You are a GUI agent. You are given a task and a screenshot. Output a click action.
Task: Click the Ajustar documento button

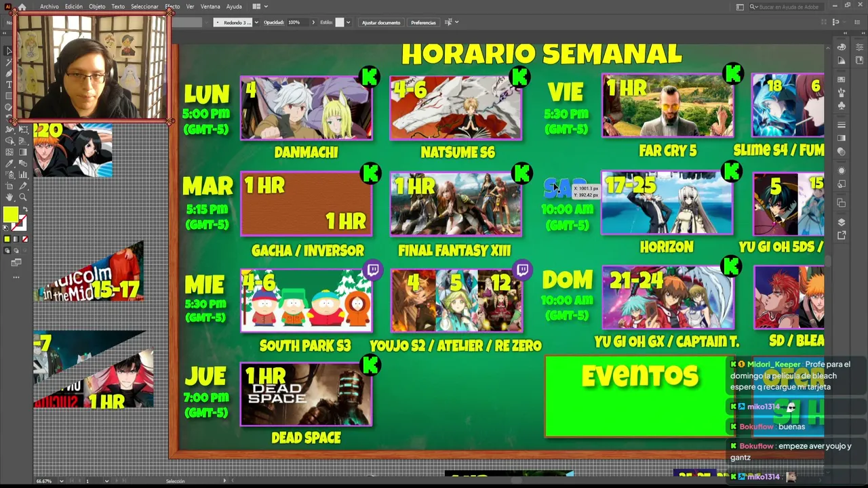[x=381, y=22]
